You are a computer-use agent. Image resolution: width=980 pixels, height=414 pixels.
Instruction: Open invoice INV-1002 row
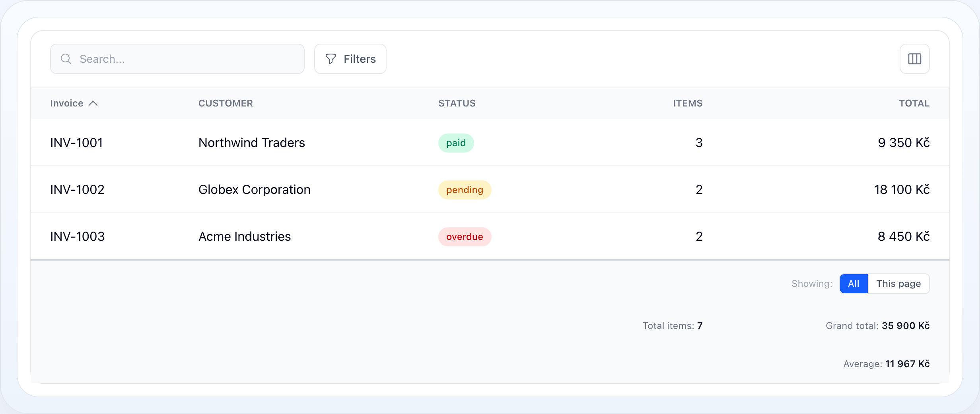(x=490, y=190)
